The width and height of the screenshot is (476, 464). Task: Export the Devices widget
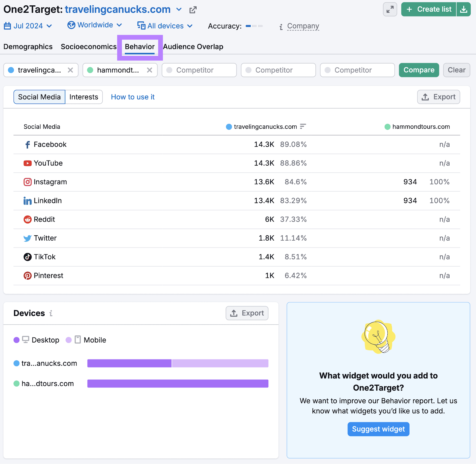pos(247,313)
